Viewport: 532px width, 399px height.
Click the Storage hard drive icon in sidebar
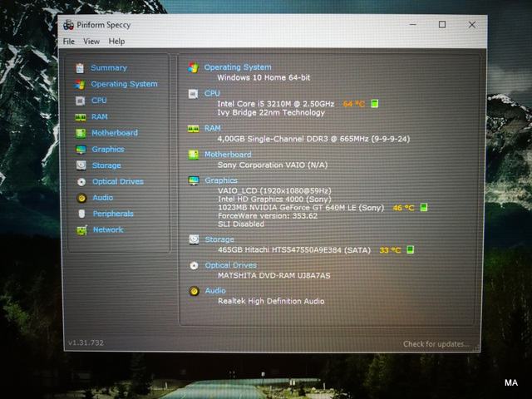(x=81, y=165)
